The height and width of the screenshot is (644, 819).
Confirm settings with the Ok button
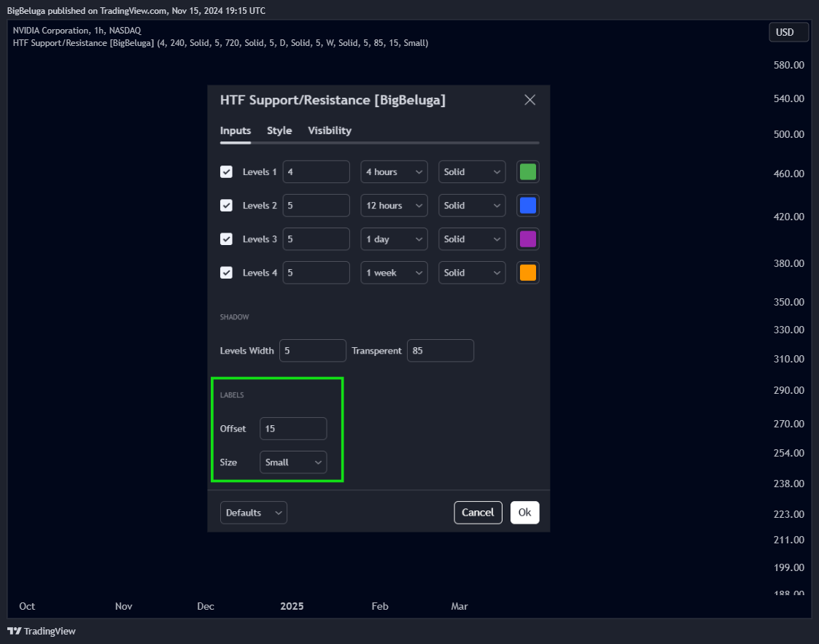point(524,513)
